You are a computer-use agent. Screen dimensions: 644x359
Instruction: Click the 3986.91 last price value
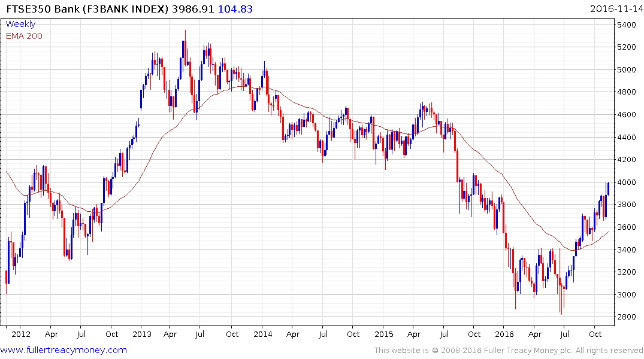point(193,9)
